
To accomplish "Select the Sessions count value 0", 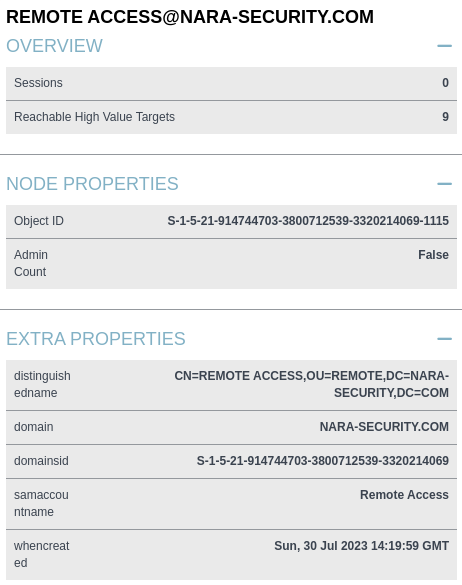I will click(445, 83).
